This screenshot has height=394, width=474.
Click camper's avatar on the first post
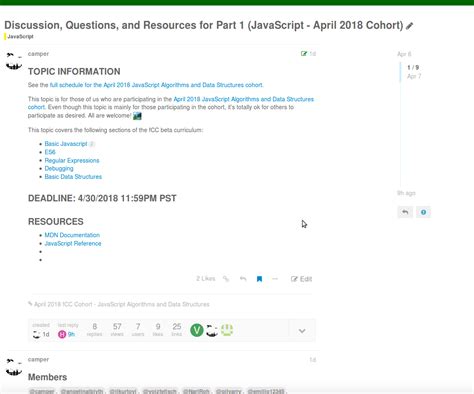click(14, 61)
